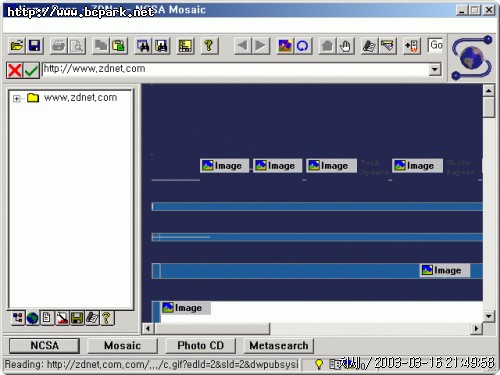Click the vertical scrollbar down arrow
The image size is (500, 375).
pyautogui.click(x=489, y=316)
